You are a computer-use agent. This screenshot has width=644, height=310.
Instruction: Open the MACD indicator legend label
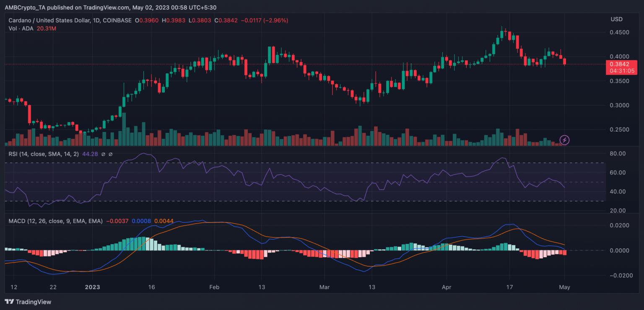pyautogui.click(x=55, y=221)
